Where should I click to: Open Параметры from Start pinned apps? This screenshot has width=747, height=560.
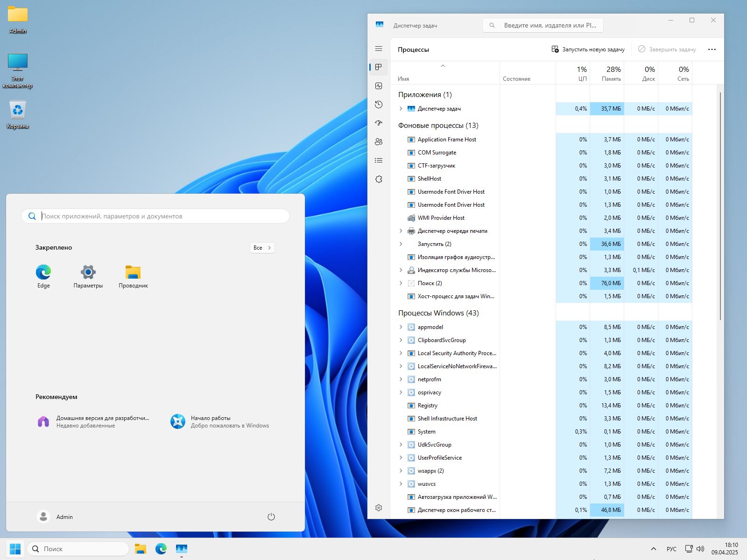(x=88, y=277)
